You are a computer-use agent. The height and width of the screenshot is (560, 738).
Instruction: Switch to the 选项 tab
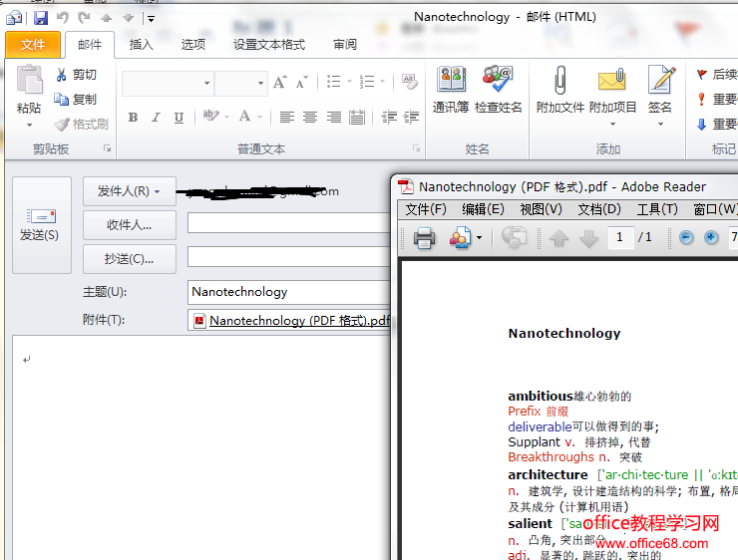[193, 45]
